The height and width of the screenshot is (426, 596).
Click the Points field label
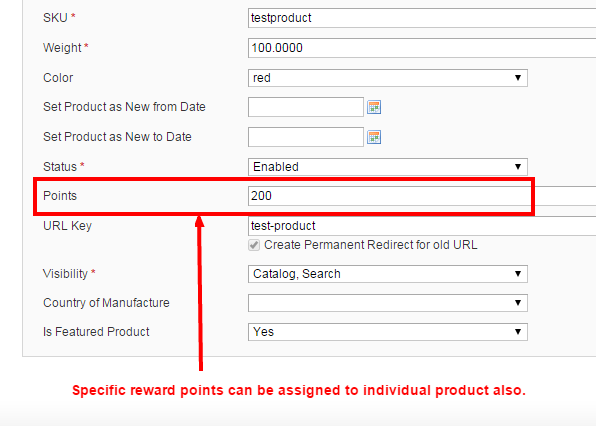tap(60, 196)
